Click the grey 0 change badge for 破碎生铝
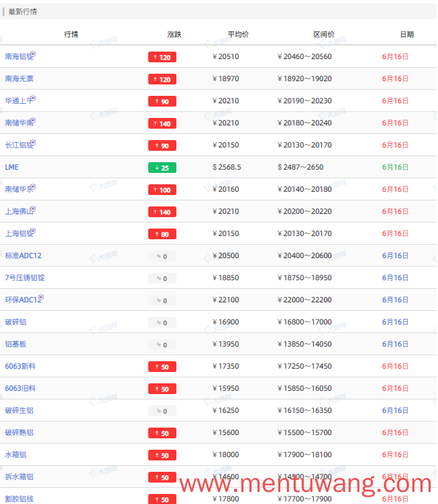438x504 pixels. (162, 411)
